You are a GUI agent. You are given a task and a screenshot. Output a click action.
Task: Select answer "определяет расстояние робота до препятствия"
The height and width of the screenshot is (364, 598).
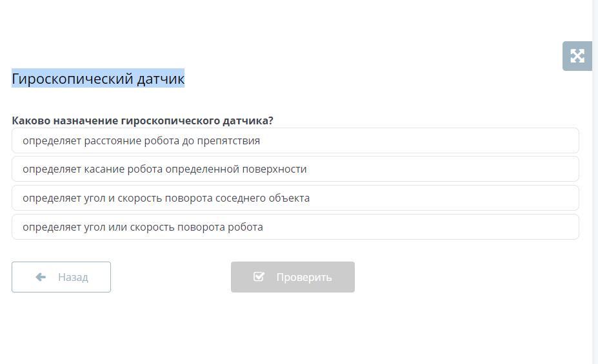(x=295, y=140)
